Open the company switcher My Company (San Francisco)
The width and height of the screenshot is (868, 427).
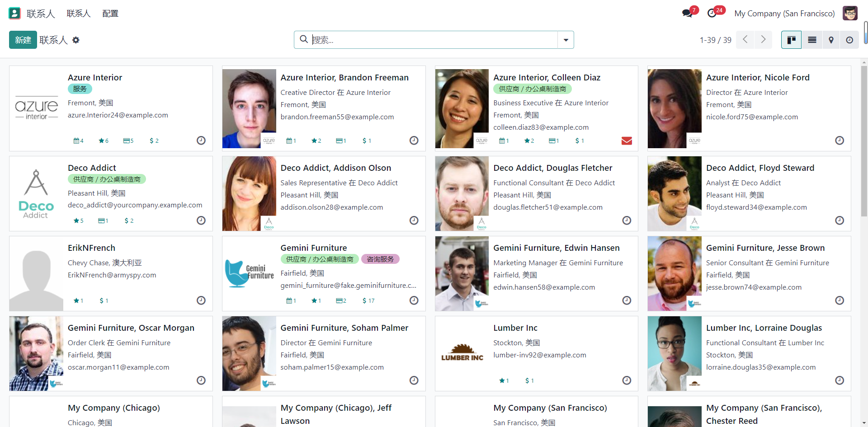784,14
